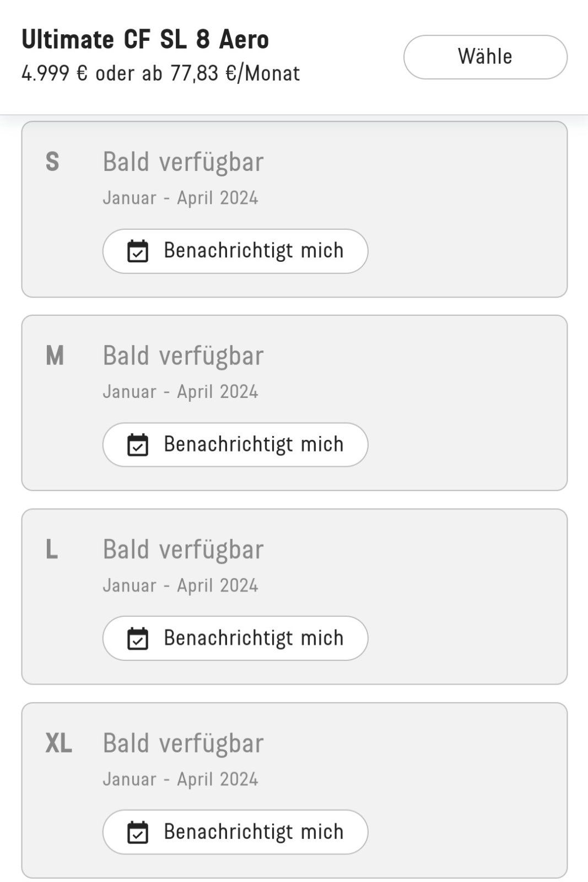The image size is (588, 882).
Task: Click the 'Januar - April 2024' date for size S
Action: 180,198
